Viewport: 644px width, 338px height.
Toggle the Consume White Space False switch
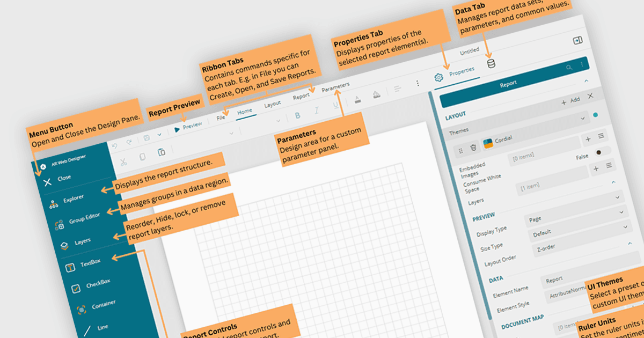tap(603, 152)
